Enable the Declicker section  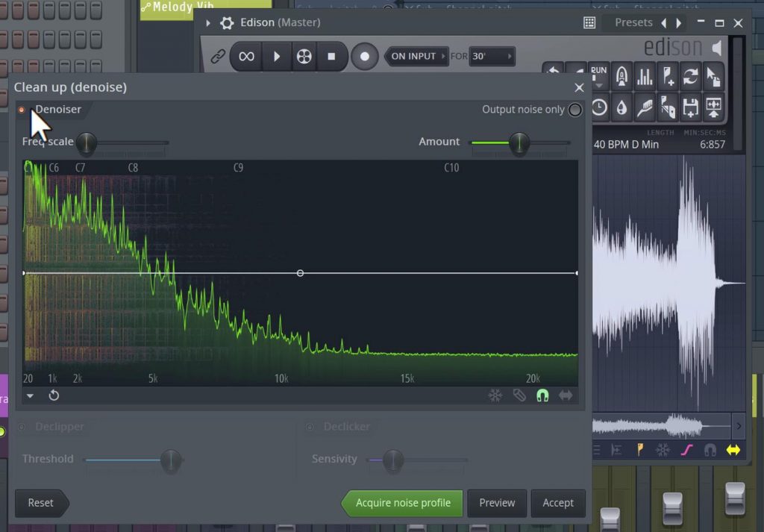310,427
